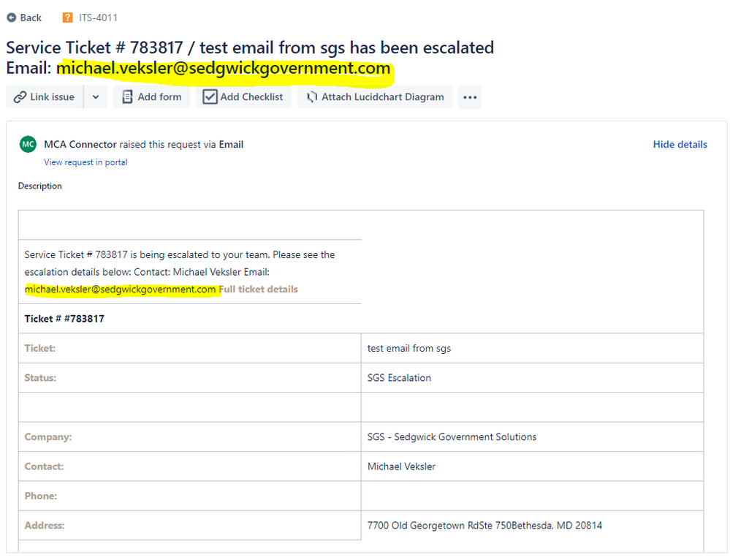Screen dimensions: 730x560
Task: Click the 'Company:' row label
Action: (48, 437)
